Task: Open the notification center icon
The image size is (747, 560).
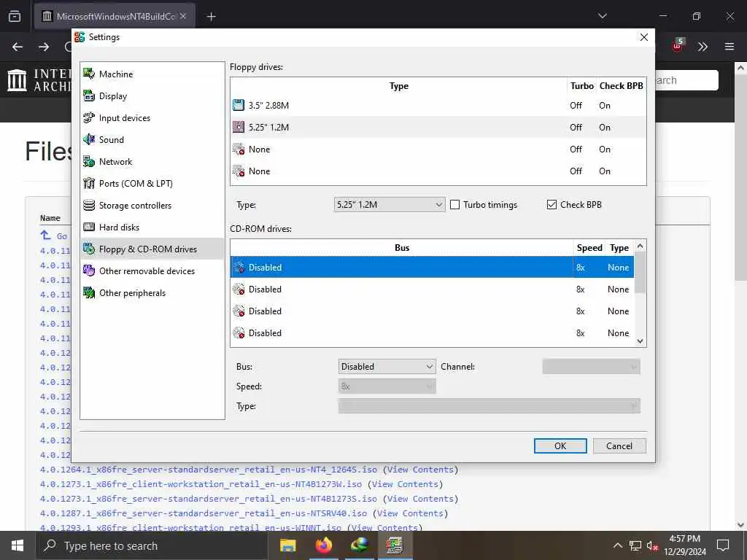Action: pos(723,545)
